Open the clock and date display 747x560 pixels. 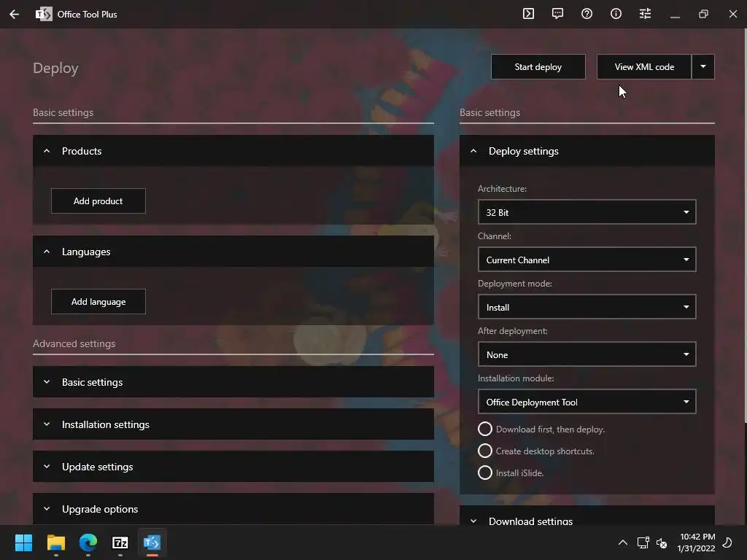697,542
